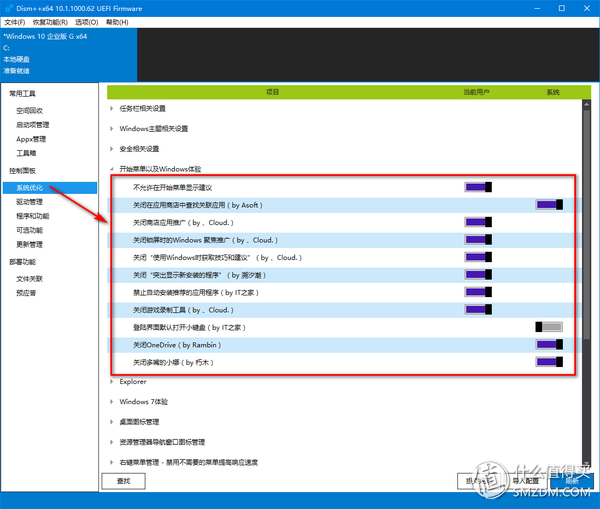Screen dimensions: 600x509
Task: Expand Windows 7体验 group
Action: coord(111,402)
